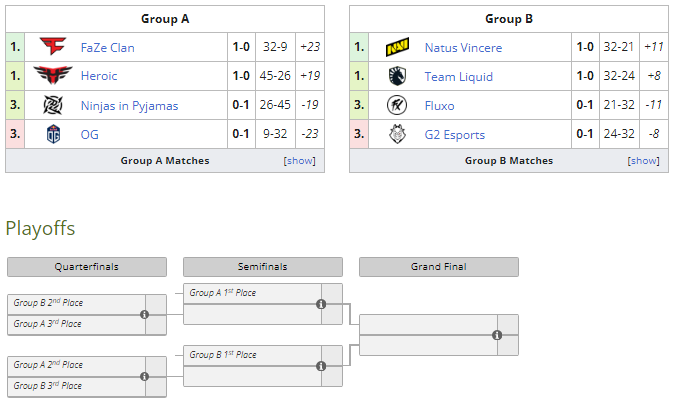Screen dimensions: 674x405
Task: Click the Natus Vincere logo
Action: [x=397, y=47]
